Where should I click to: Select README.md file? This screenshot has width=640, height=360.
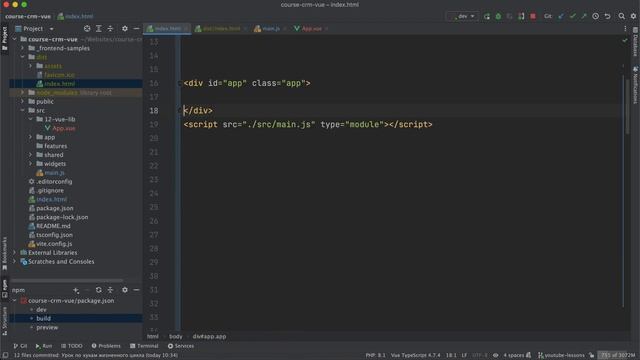click(53, 226)
